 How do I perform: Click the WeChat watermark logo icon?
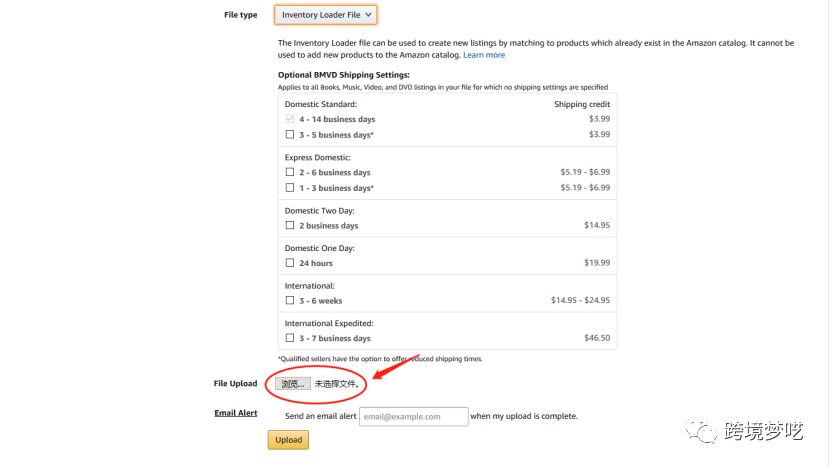tap(707, 431)
